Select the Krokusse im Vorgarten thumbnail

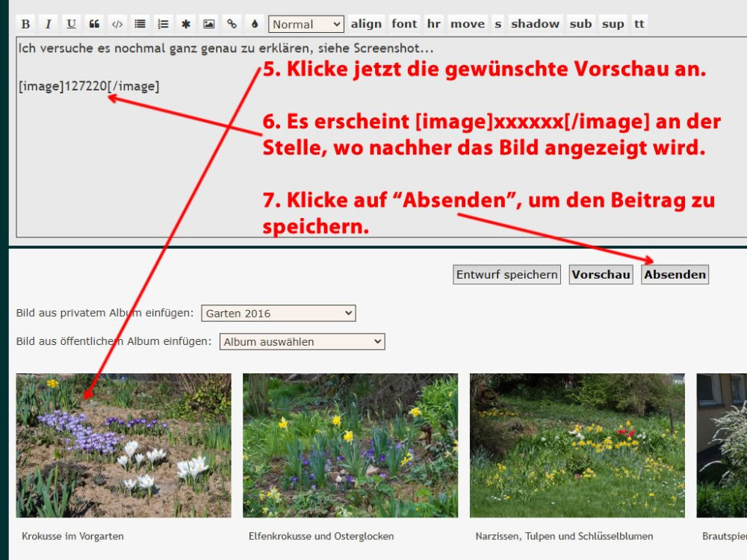[123, 445]
